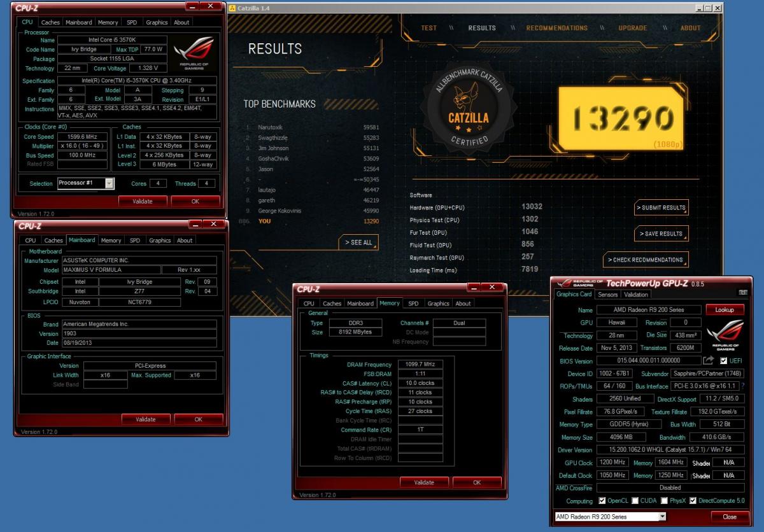This screenshot has width=764, height=532.
Task: Click the Catzilla title bar cat icon
Action: point(232,8)
